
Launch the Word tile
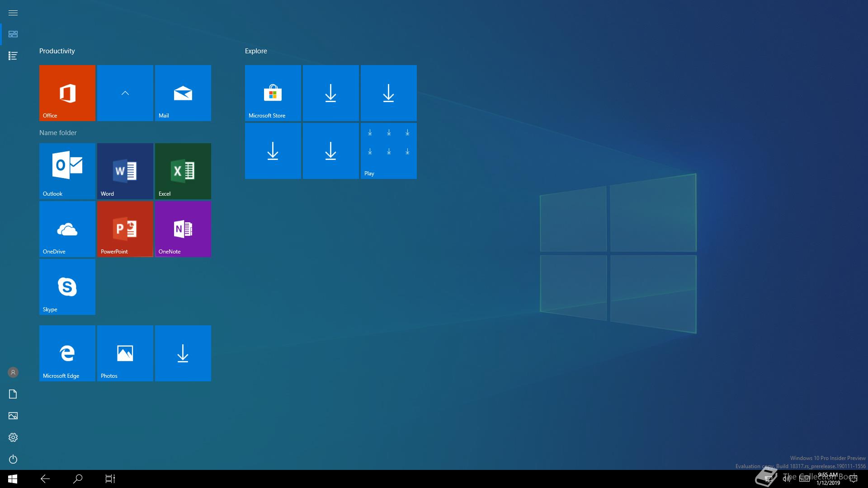tap(125, 171)
